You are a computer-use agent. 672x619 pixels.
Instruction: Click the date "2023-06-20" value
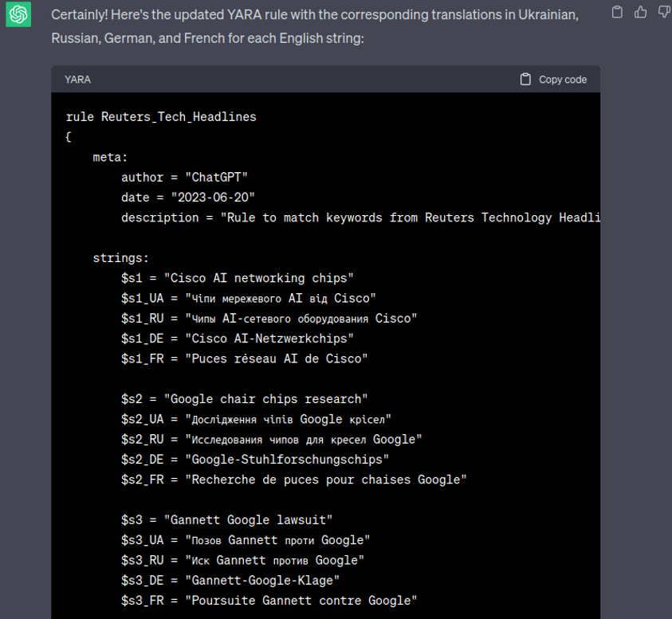point(213,198)
